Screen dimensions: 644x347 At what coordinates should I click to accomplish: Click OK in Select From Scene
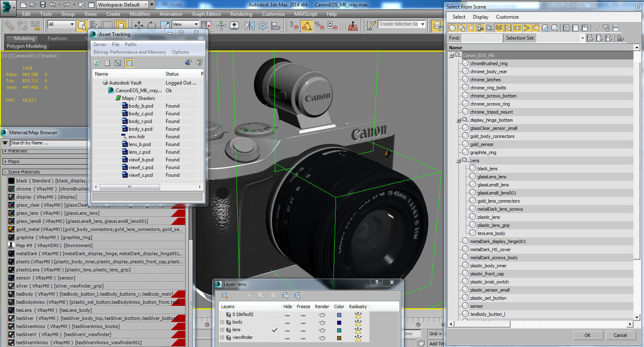click(x=587, y=335)
